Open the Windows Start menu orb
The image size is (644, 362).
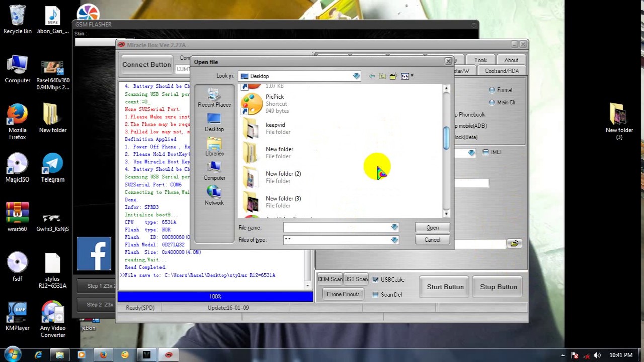click(x=13, y=355)
